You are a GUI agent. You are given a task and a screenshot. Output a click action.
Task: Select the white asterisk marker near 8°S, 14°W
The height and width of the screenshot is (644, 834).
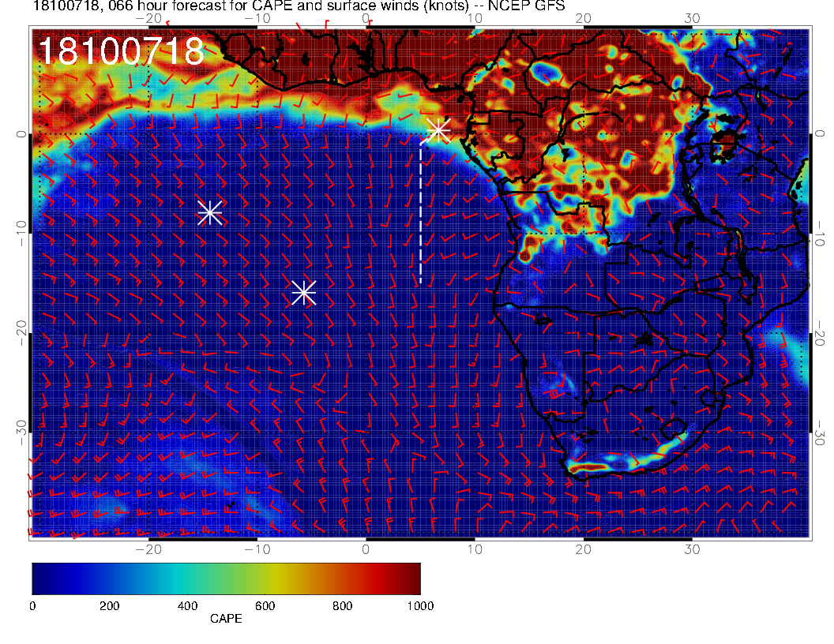[209, 212]
